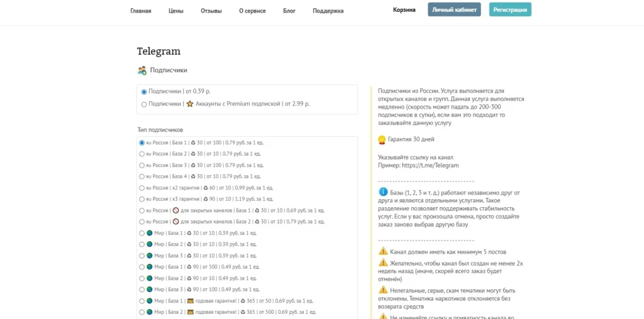Click the Личный кабинет button

click(x=454, y=9)
